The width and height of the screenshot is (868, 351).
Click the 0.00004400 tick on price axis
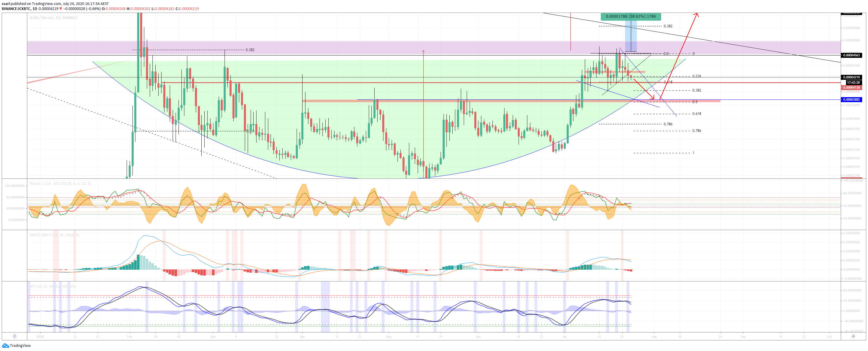pyautogui.click(x=851, y=65)
